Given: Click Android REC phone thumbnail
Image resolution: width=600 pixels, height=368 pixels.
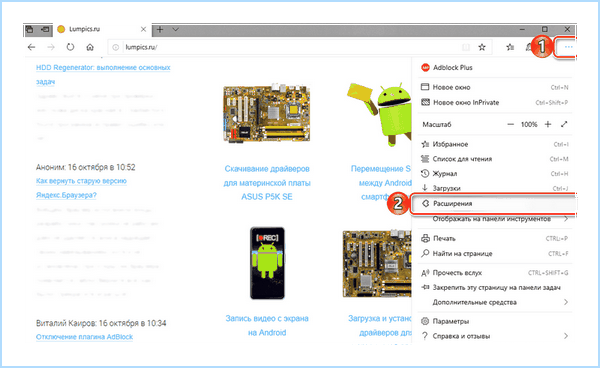Looking at the screenshot, I should click(267, 263).
